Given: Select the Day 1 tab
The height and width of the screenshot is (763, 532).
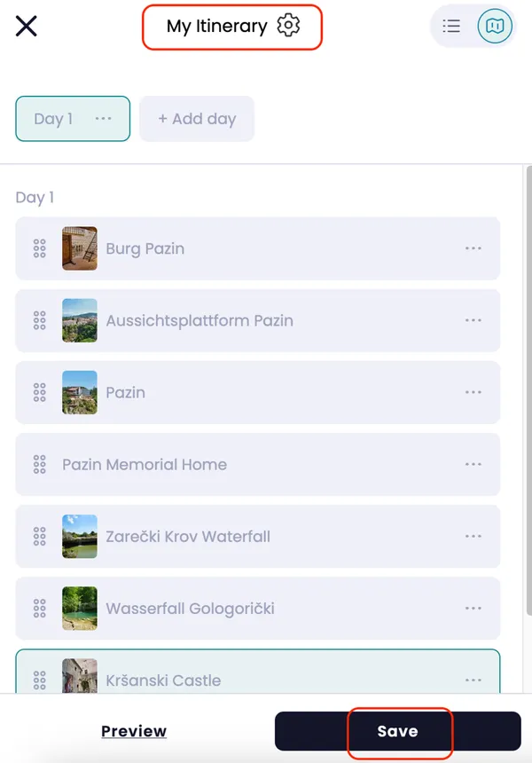Looking at the screenshot, I should click(54, 119).
